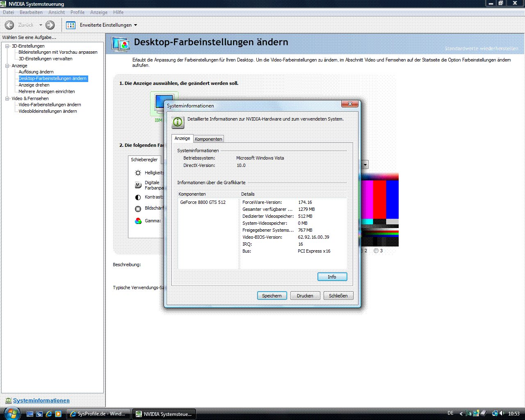Click the Bildschärfe icon

pyautogui.click(x=138, y=209)
